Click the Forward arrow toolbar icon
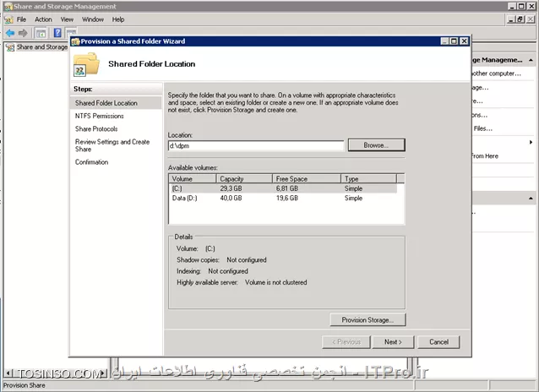 coord(23,33)
